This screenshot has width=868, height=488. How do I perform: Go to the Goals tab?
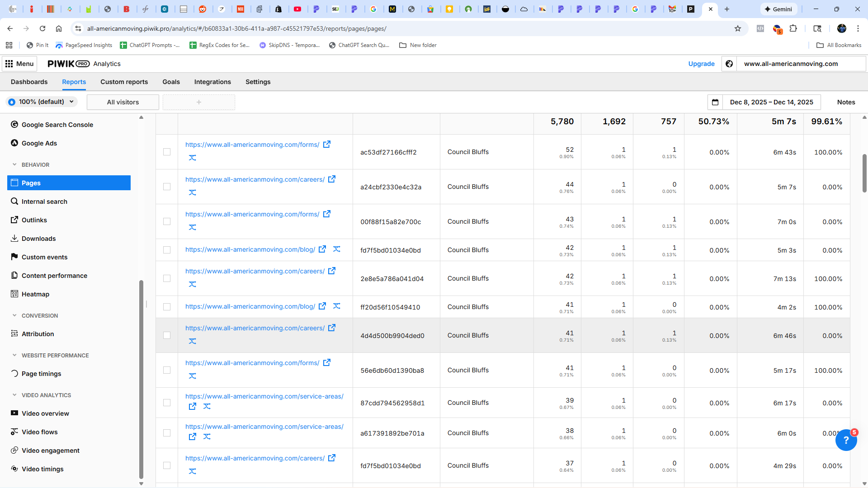(x=171, y=82)
